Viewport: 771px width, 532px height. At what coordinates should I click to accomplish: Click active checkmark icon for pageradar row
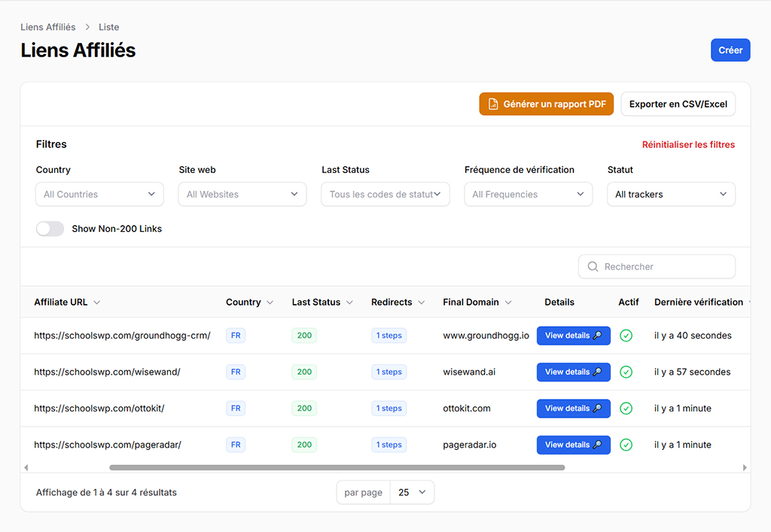click(626, 445)
